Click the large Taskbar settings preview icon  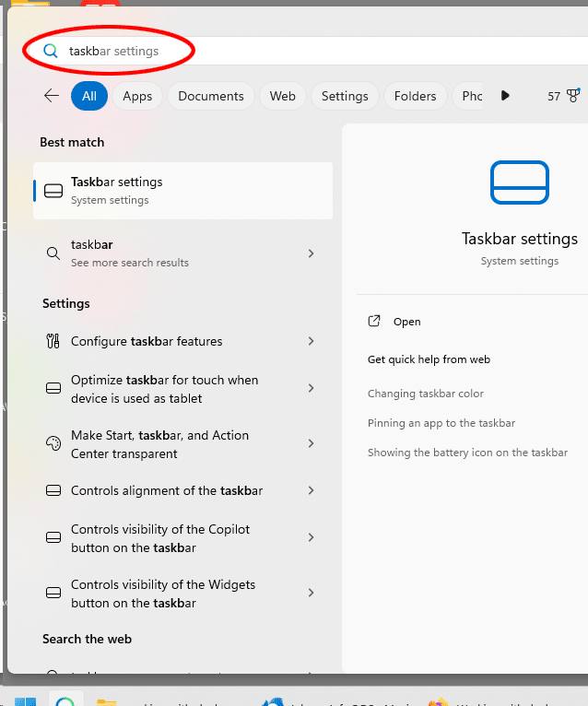pyautogui.click(x=519, y=182)
